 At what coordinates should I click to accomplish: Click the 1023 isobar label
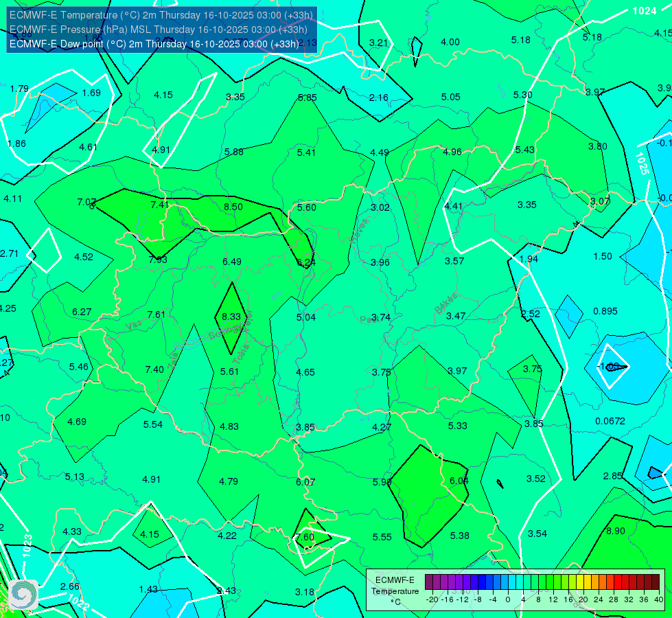[x=27, y=545]
